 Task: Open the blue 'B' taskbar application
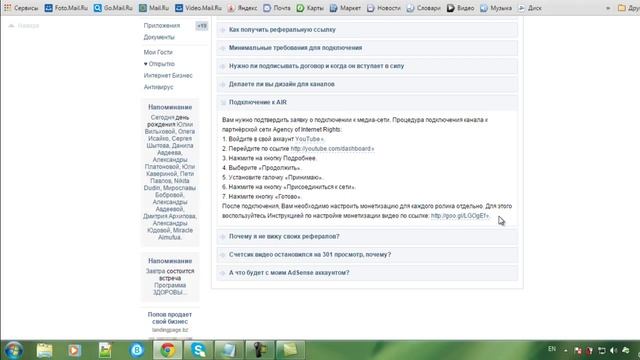tap(136, 350)
